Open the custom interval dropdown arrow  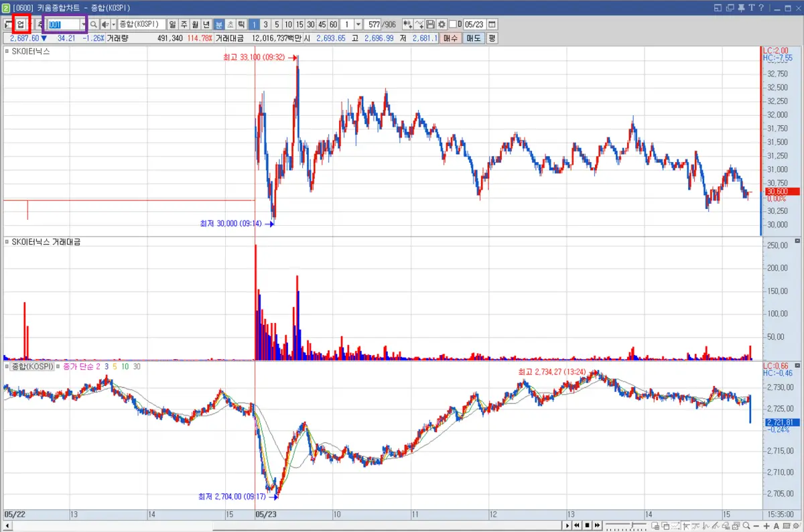click(358, 24)
